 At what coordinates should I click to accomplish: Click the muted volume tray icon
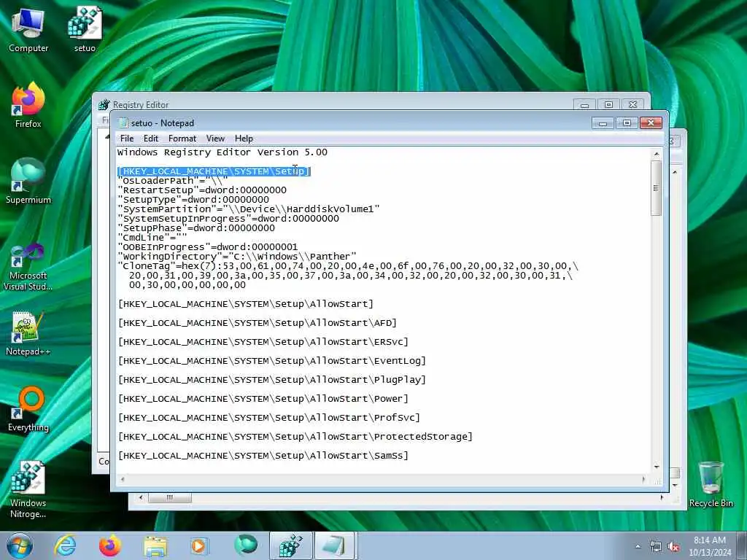click(673, 547)
